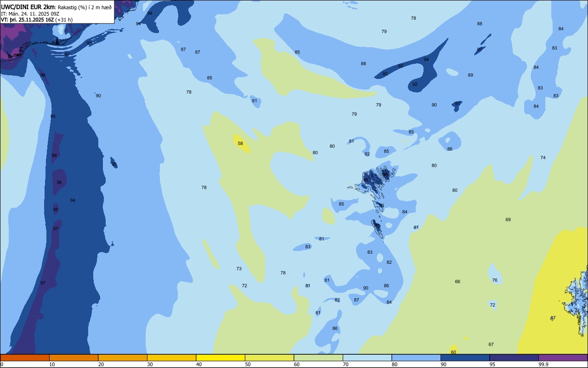Click the '58' humidity value on the map

pyautogui.click(x=240, y=144)
